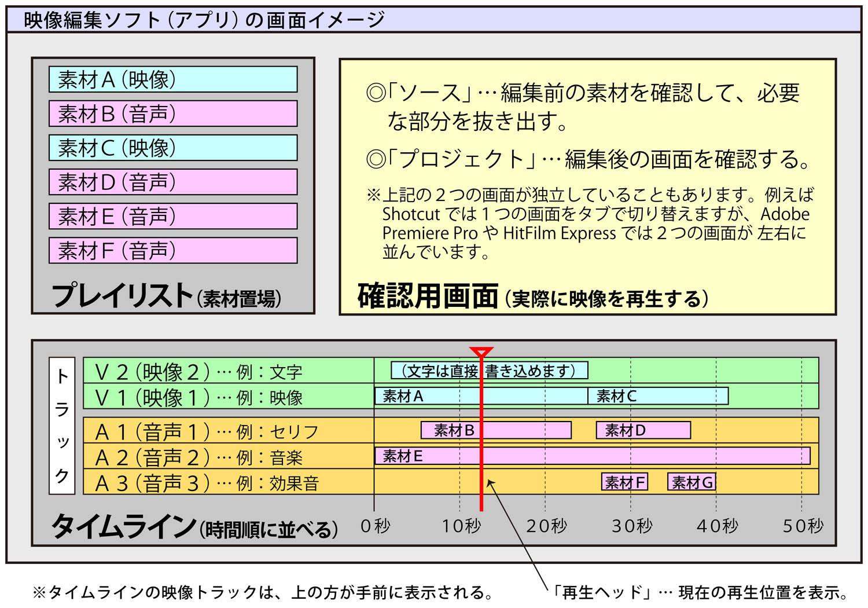
Task: Select the 素材E clip on track A2
Action: point(593,456)
